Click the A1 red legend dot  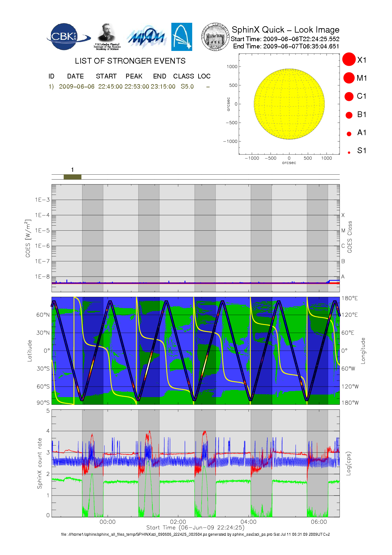pyautogui.click(x=349, y=134)
